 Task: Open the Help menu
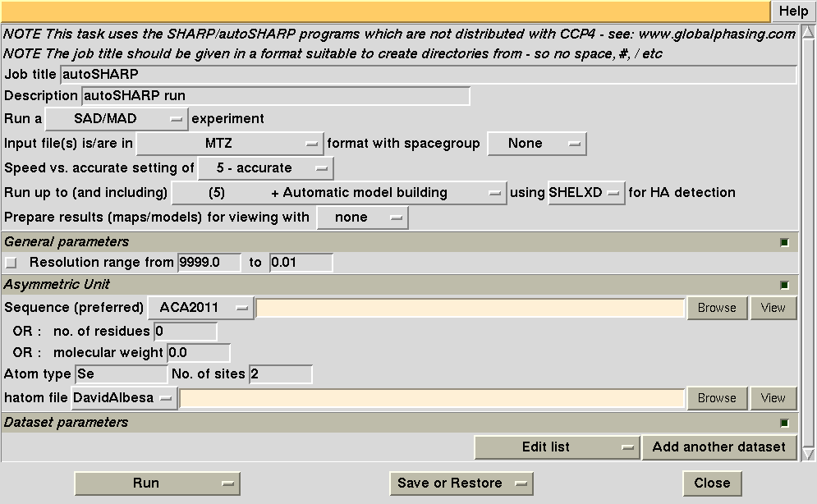tap(793, 11)
